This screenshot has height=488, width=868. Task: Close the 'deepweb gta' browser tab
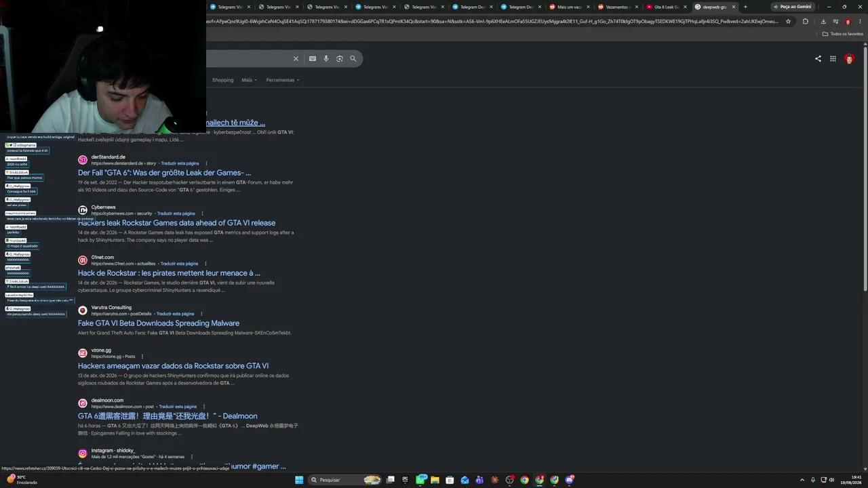point(734,7)
